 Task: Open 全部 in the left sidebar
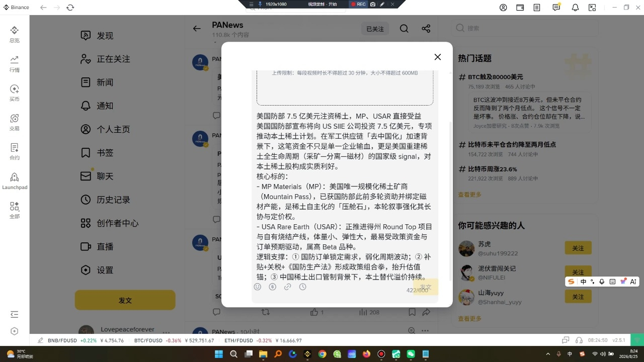pyautogui.click(x=14, y=210)
